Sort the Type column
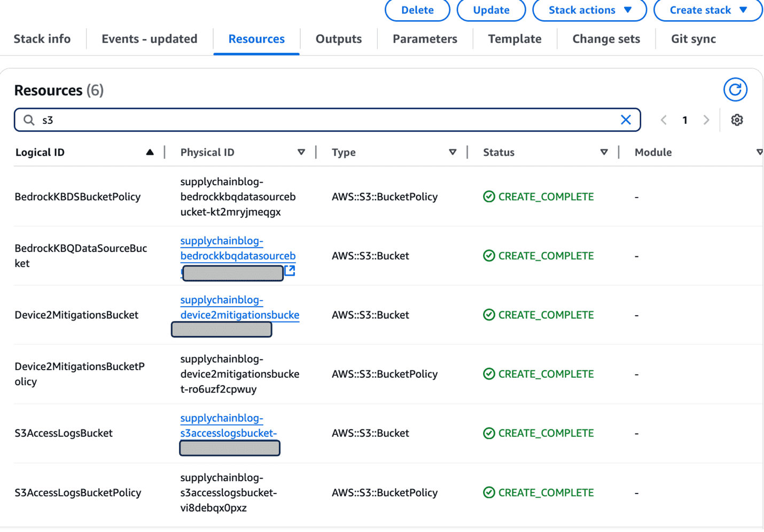This screenshot has width=764, height=532. coord(453,152)
